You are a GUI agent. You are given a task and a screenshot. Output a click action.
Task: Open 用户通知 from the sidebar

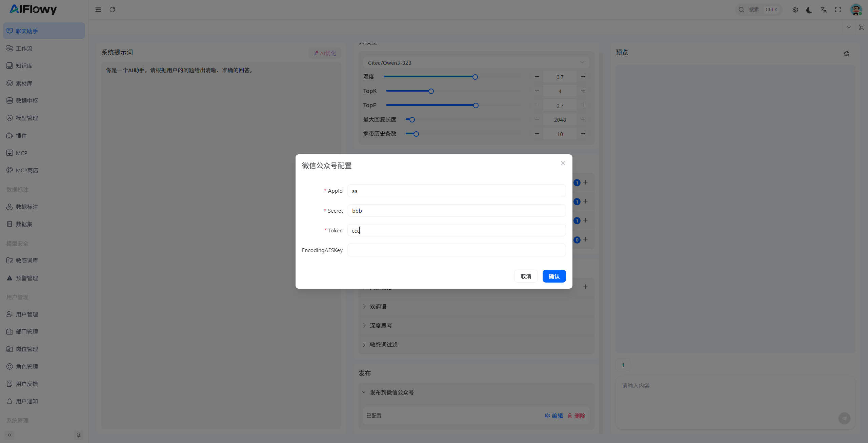coord(27,401)
